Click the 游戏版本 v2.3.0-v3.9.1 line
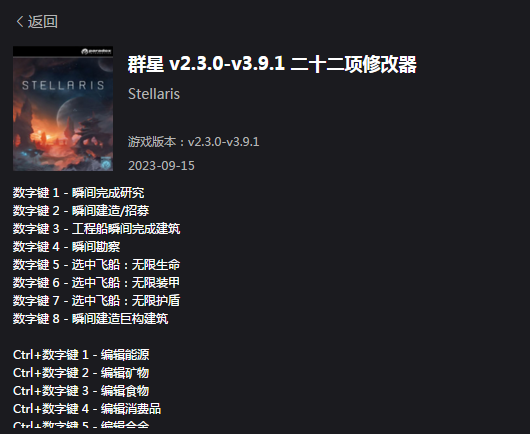Screen dimensions: 530x434 pyautogui.click(x=193, y=142)
